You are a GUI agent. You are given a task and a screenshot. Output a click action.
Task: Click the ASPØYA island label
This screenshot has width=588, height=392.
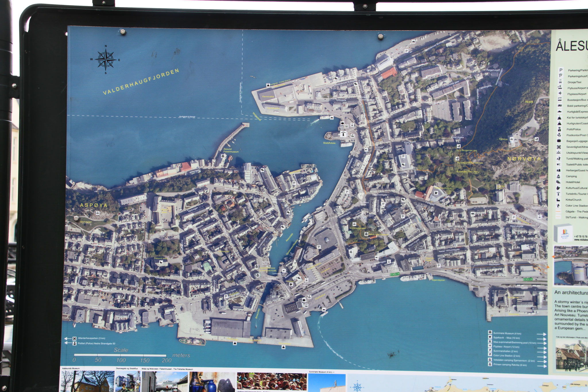click(94, 205)
